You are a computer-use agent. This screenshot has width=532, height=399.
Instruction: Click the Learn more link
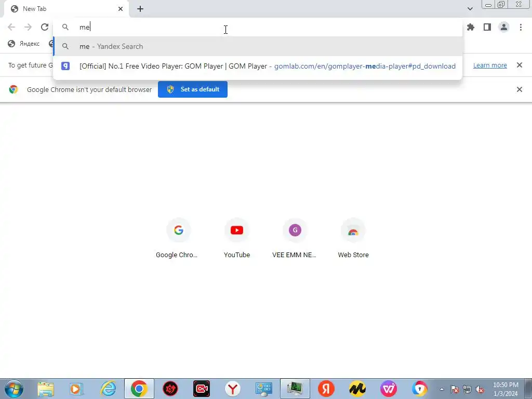[490, 65]
